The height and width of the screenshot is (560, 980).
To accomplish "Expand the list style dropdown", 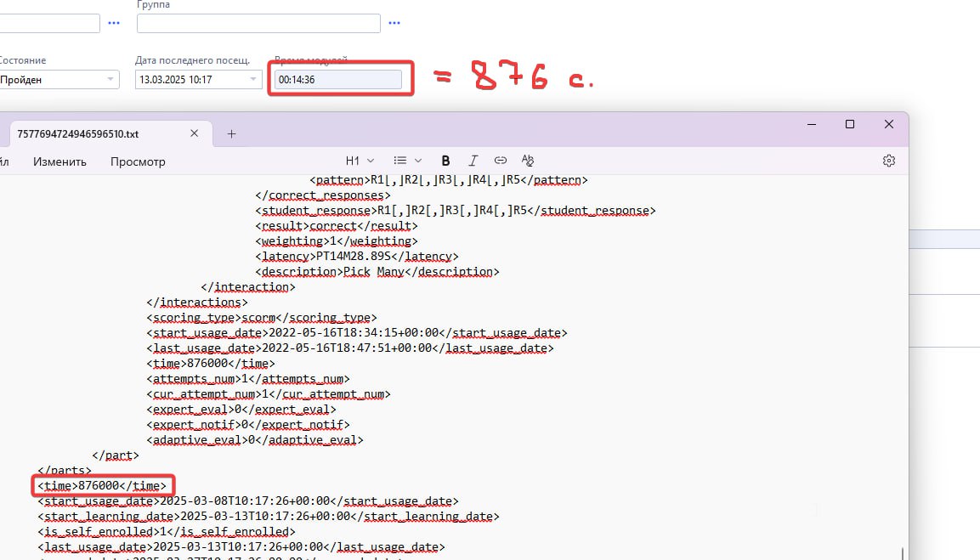I will [408, 161].
